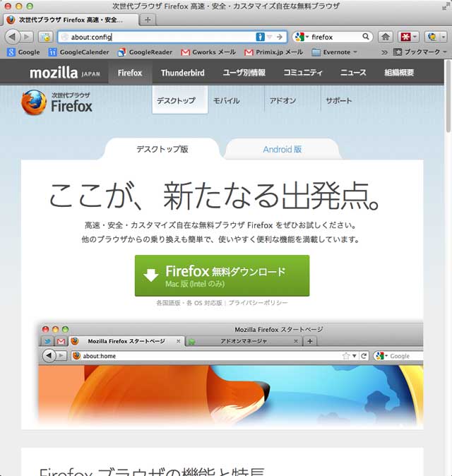The height and width of the screenshot is (476, 452).
Task: Open the プライバシーポリシー link
Action: pyautogui.click(x=258, y=303)
